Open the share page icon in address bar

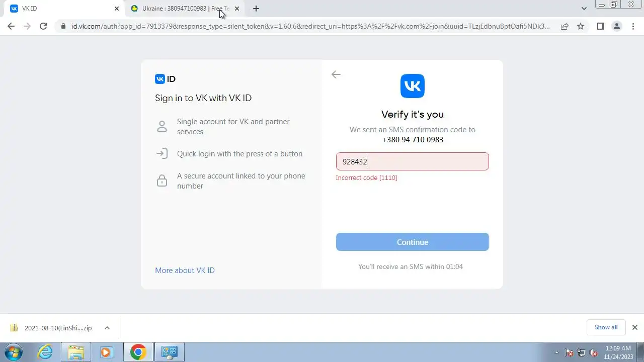(565, 26)
